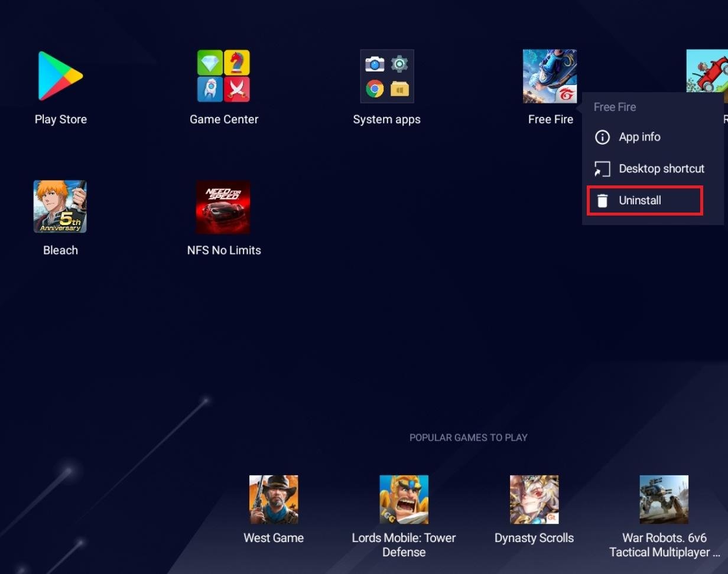728x574 pixels.
Task: Click the info icon beside App info
Action: click(602, 137)
